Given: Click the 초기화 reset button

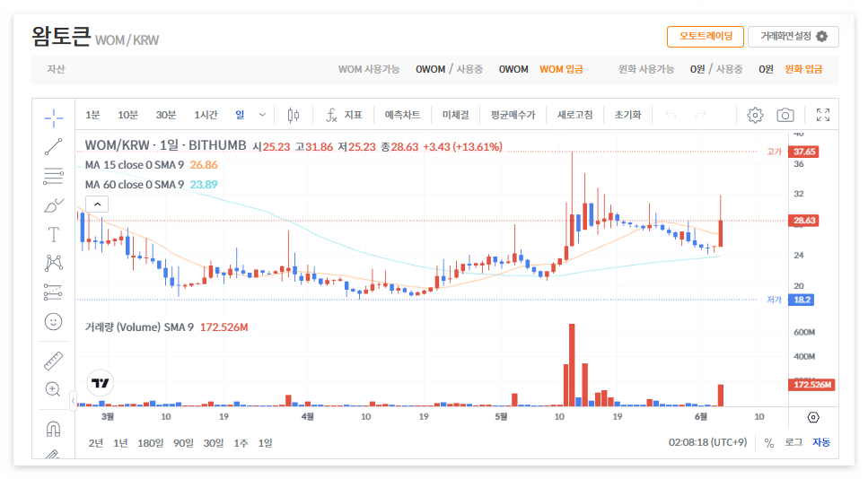Looking at the screenshot, I should [627, 115].
